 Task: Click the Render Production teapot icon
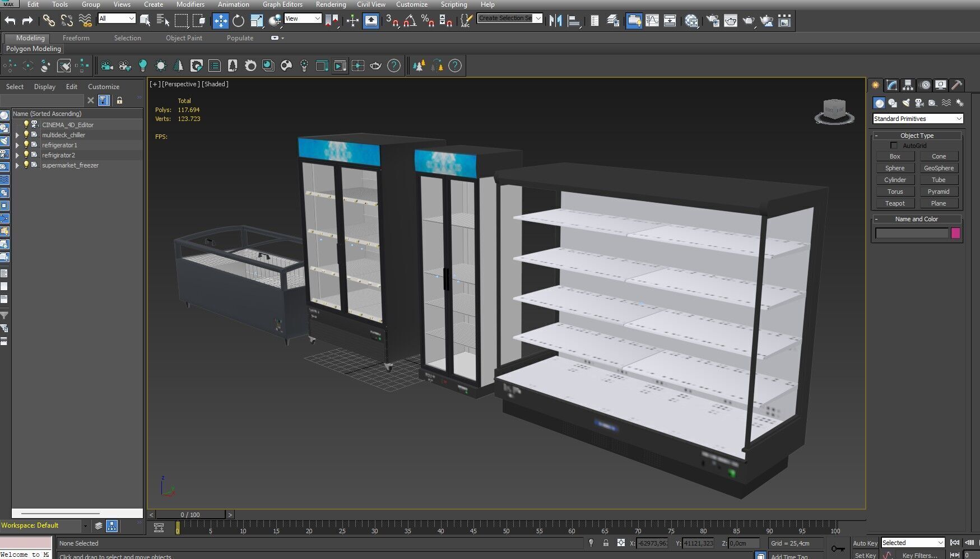tap(749, 21)
